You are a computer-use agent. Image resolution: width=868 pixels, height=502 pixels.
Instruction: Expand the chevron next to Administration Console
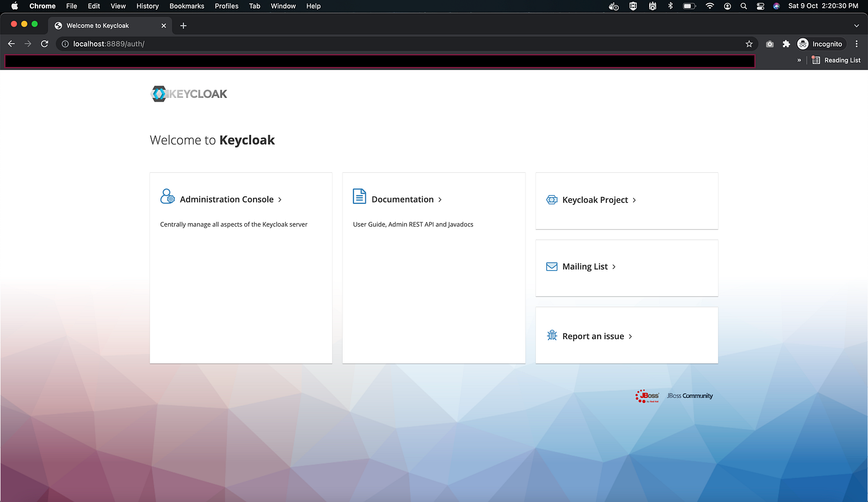[x=280, y=200]
